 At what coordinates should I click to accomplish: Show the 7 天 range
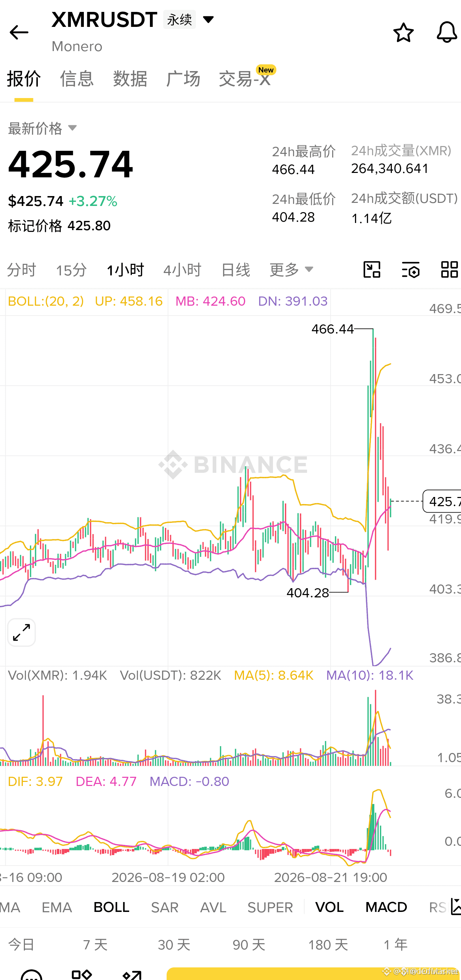pos(95,944)
